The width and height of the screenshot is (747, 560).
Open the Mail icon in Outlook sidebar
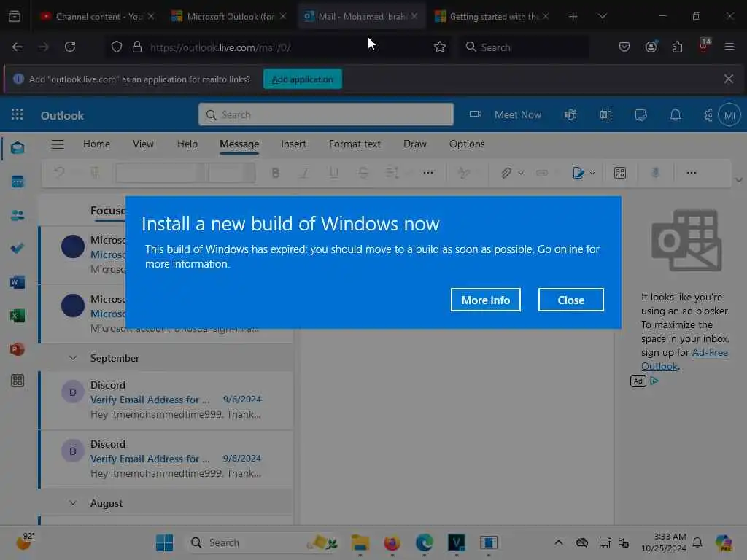click(18, 147)
